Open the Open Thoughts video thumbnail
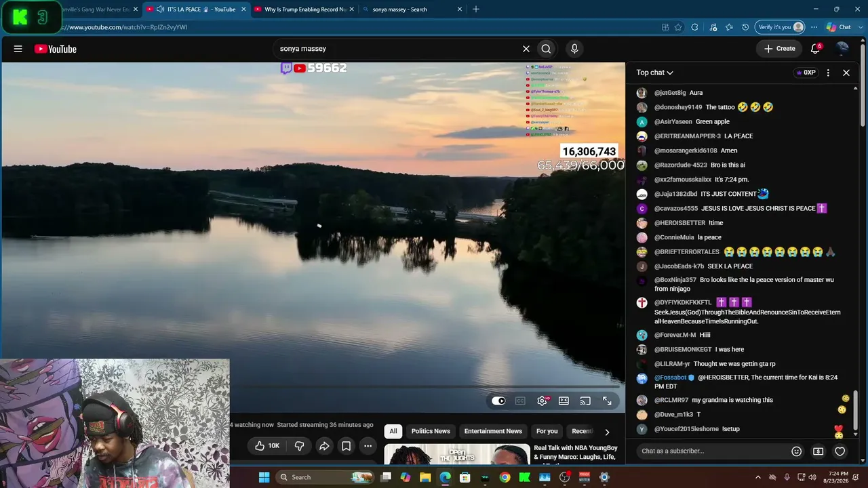 457,454
